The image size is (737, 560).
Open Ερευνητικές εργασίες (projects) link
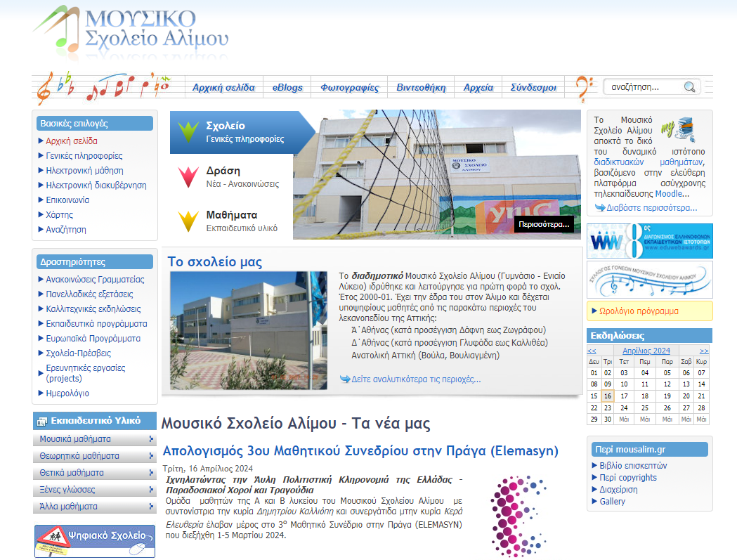click(x=86, y=373)
